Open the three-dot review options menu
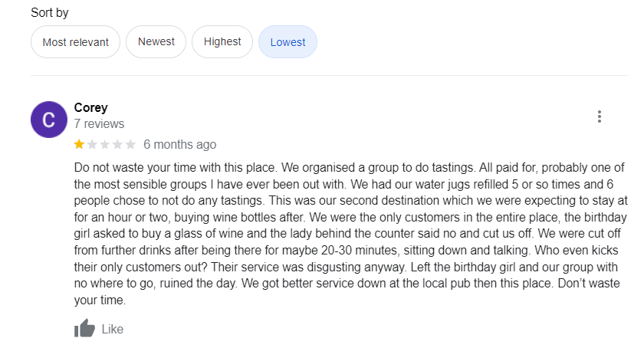The width and height of the screenshot is (644, 348). coord(599,117)
